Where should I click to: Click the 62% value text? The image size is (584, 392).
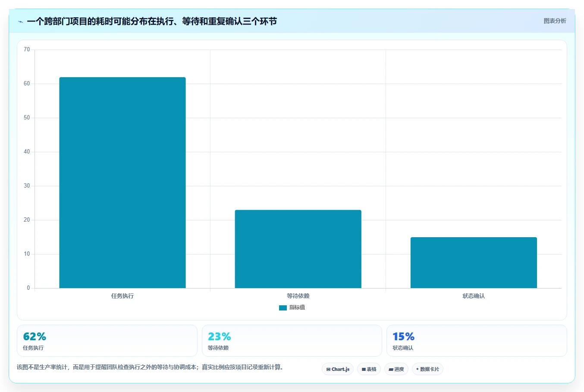tap(35, 336)
